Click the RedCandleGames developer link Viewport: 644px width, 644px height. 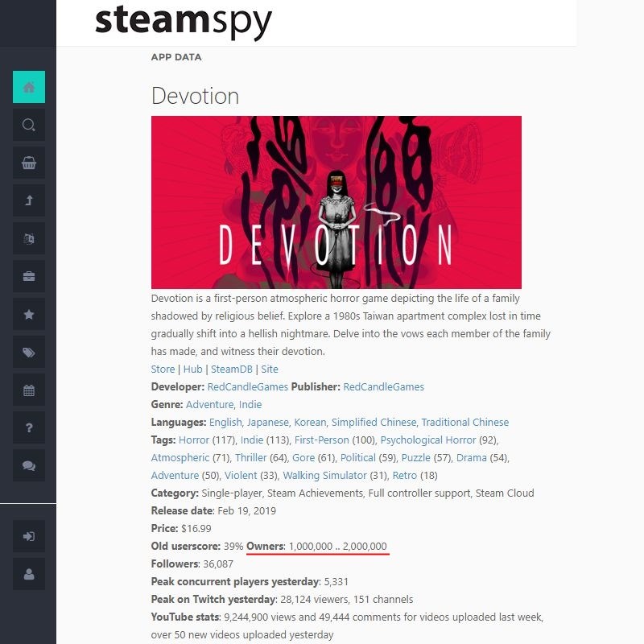pyautogui.click(x=248, y=386)
